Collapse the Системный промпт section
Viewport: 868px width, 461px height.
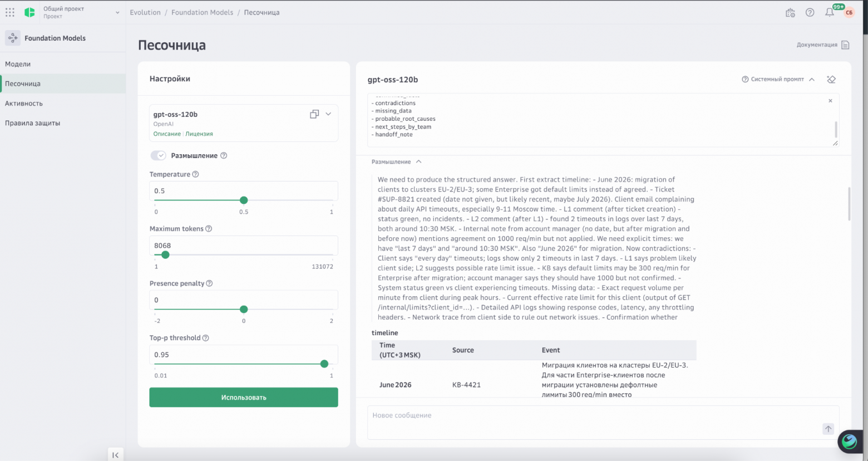pos(812,80)
